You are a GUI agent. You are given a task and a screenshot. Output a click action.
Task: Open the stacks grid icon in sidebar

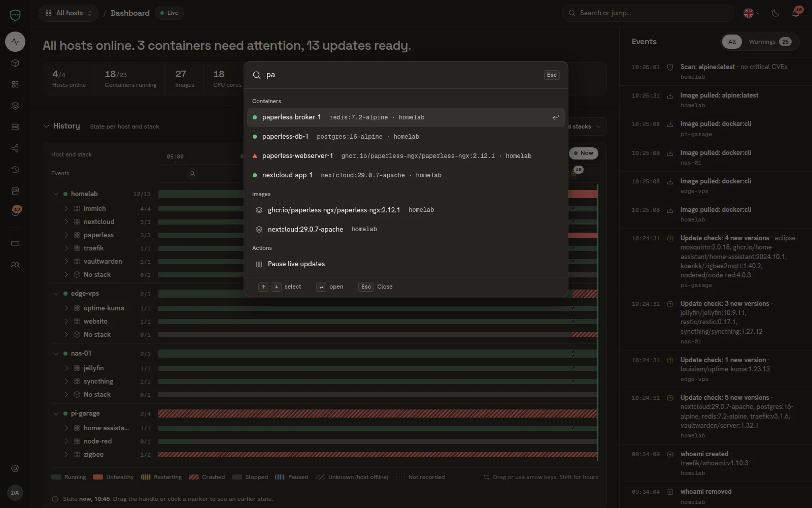coord(15,84)
